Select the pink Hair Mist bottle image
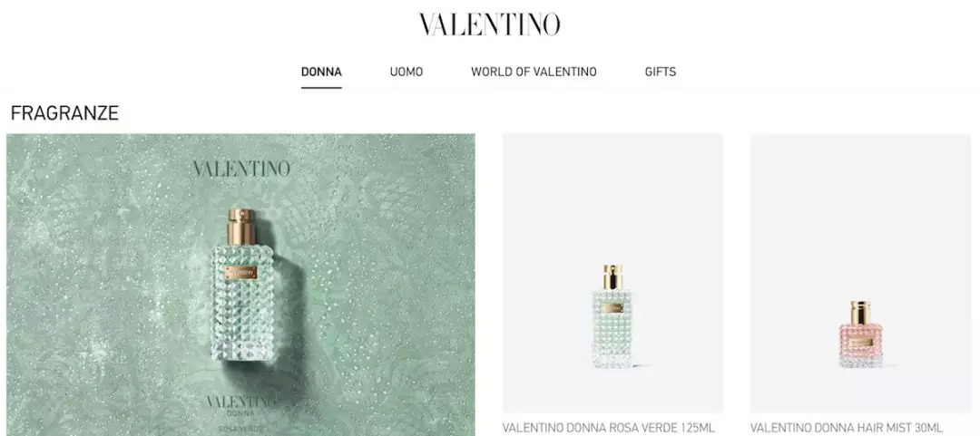This screenshot has height=436, width=980. click(860, 334)
